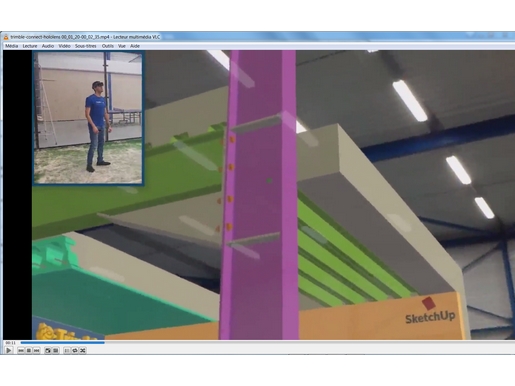515x386 pixels.
Task: Open the Outils menu
Action: coord(108,46)
